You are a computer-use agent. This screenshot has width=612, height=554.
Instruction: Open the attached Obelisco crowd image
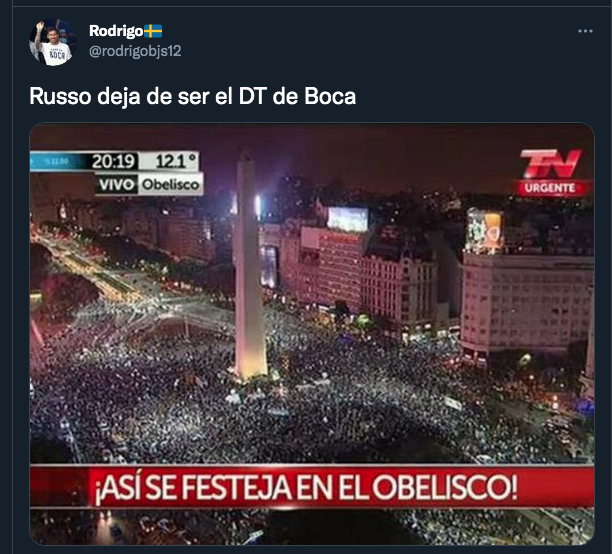312,334
